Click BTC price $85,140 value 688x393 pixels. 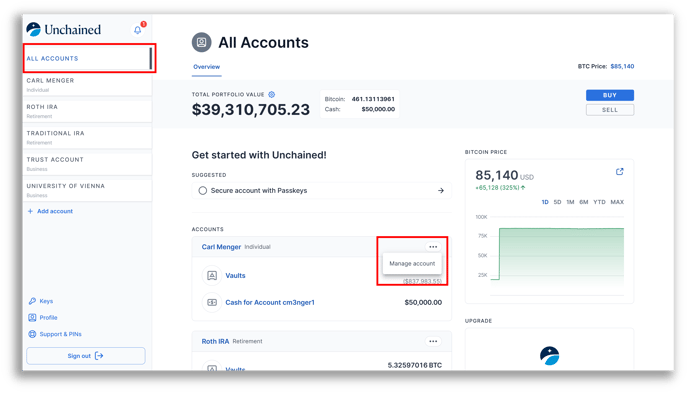coord(622,66)
